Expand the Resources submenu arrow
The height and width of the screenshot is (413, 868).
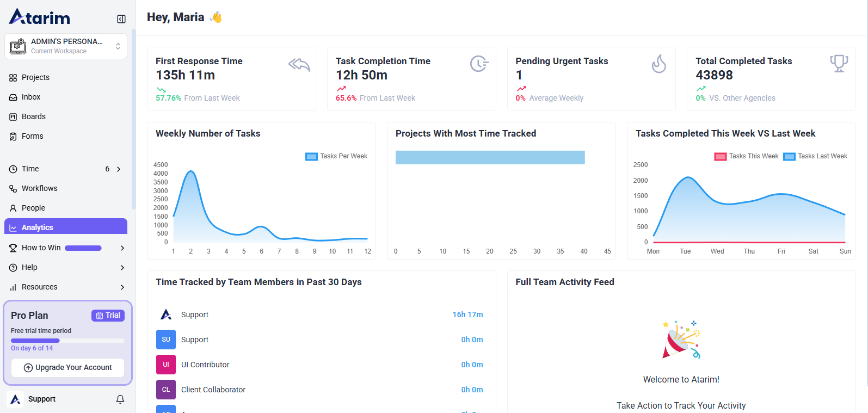[x=122, y=287]
